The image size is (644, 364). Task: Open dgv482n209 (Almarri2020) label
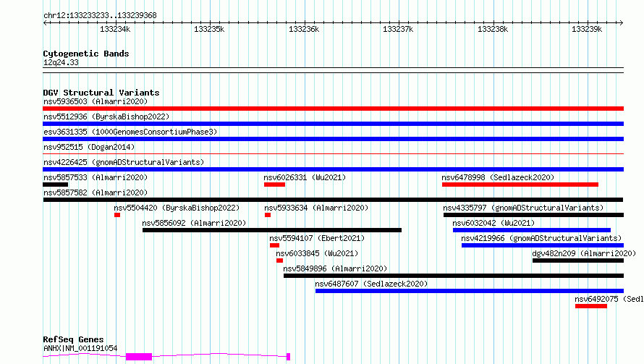click(584, 253)
